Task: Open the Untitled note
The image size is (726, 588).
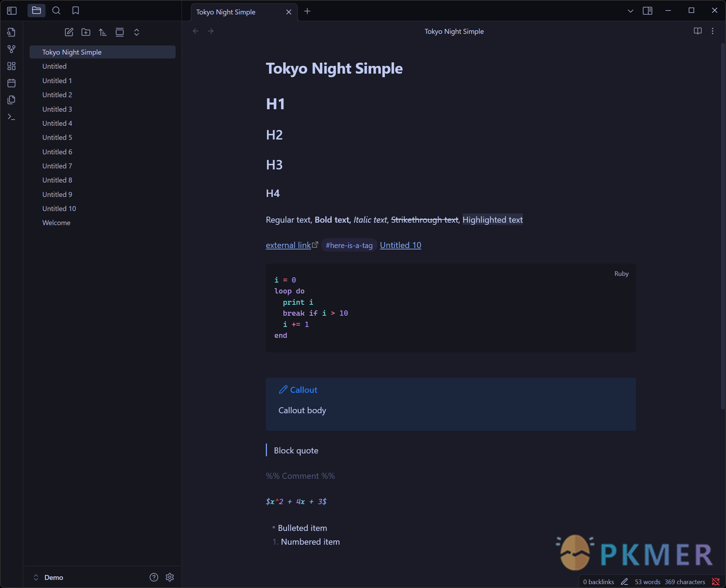Action: tap(103, 66)
